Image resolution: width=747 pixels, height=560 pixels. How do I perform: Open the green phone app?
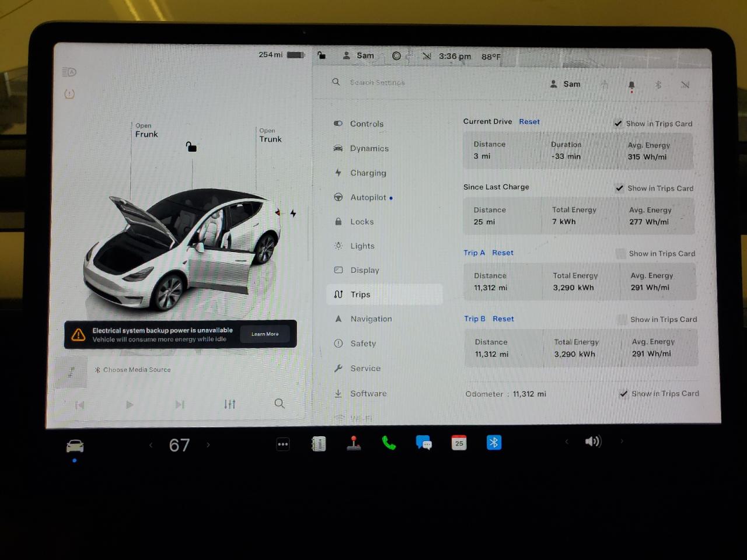click(389, 443)
